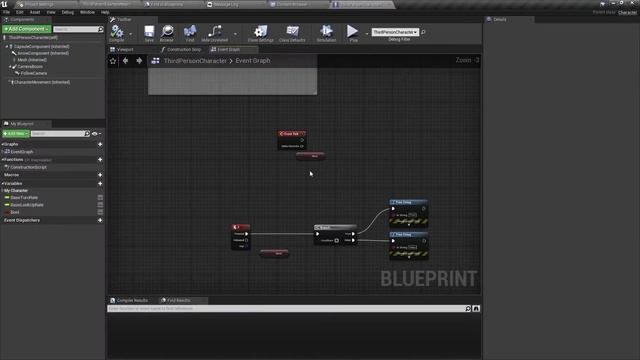Collapse the Graphs section
Screen dimensions: 640x360
point(2,144)
